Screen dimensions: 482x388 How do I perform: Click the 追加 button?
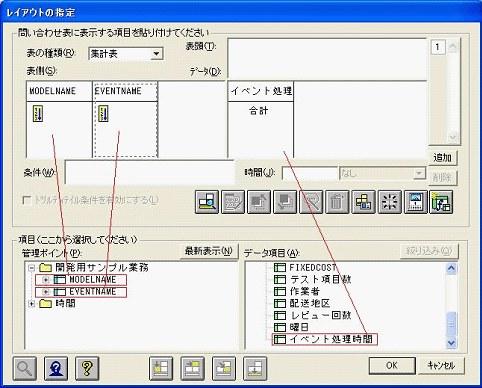pos(443,157)
